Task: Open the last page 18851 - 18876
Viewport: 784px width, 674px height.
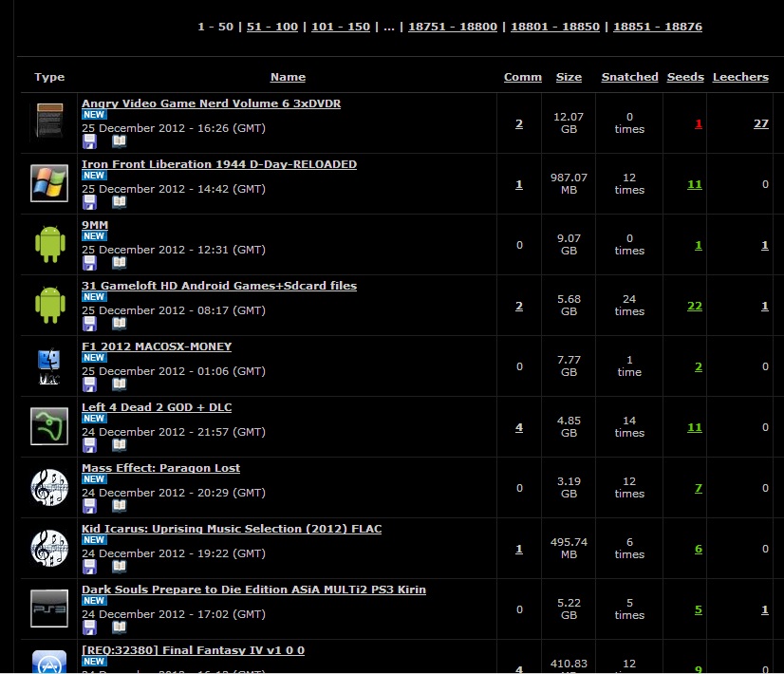Action: (658, 27)
